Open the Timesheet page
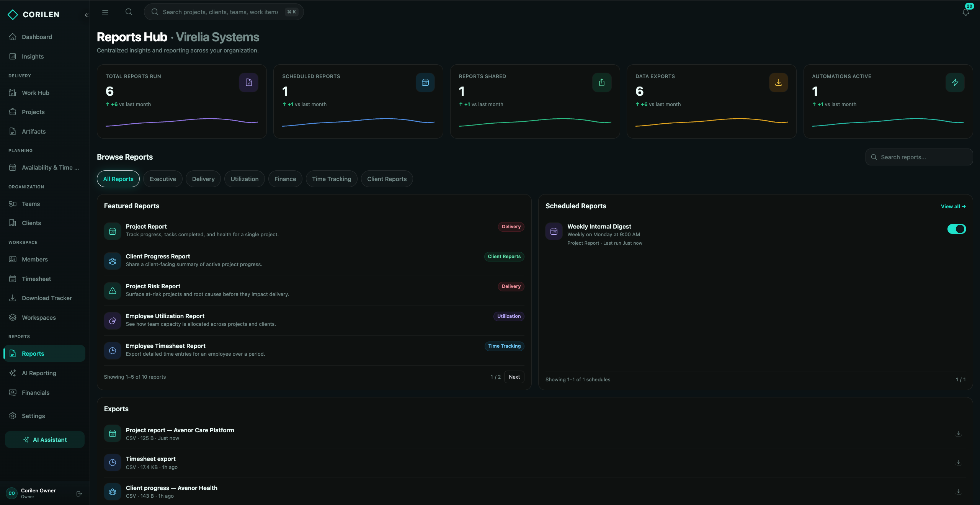Screen dimensions: 980x505 (x=44, y=279)
